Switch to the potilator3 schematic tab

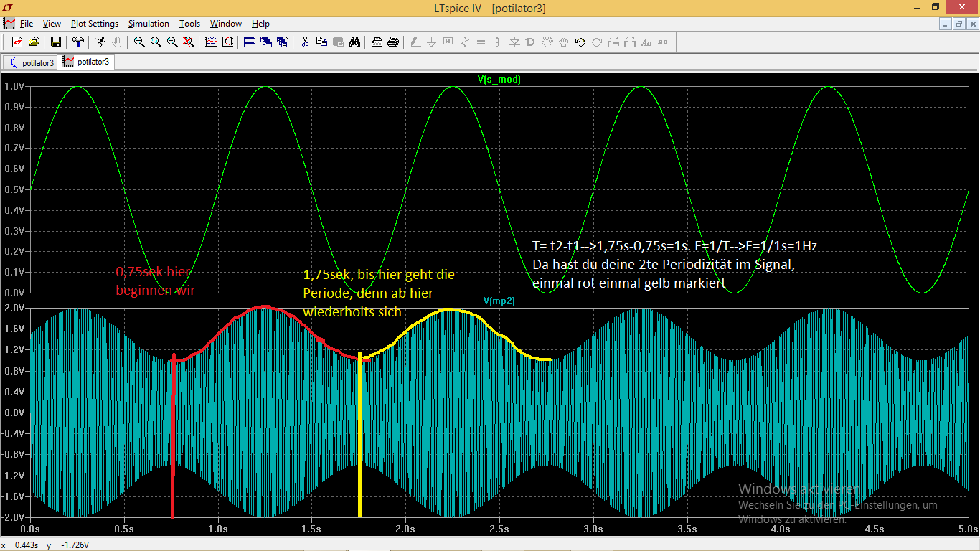[30, 62]
